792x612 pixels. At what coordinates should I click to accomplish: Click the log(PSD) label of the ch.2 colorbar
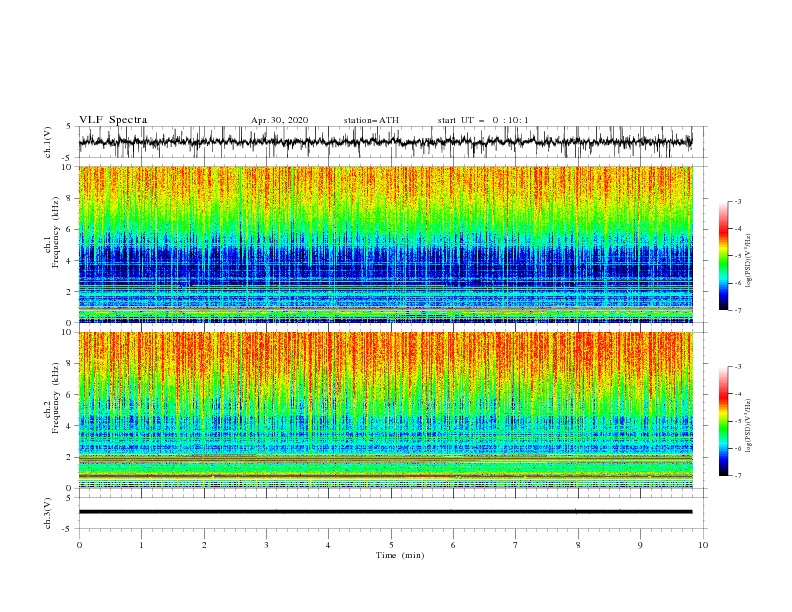click(749, 426)
